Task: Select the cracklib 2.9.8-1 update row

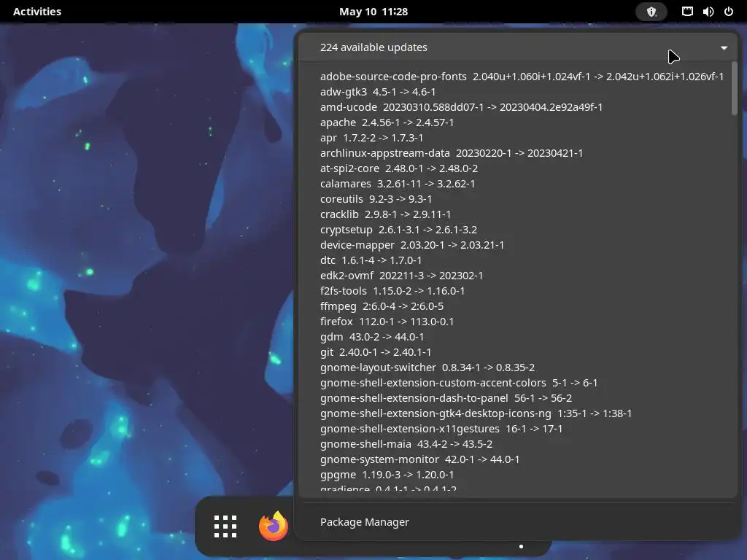Action: pyautogui.click(x=385, y=214)
